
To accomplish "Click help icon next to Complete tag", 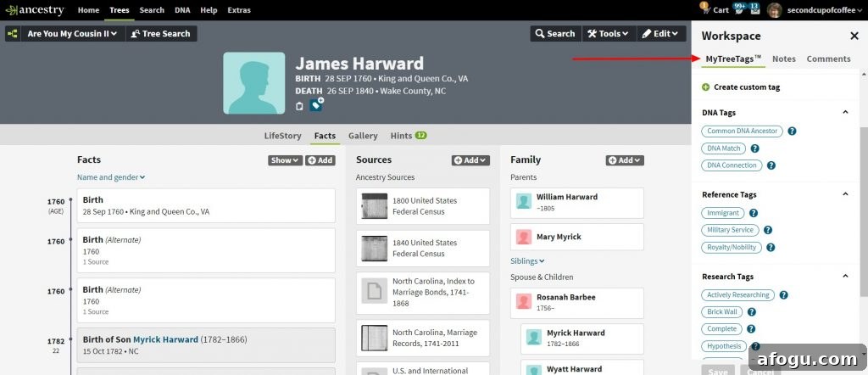I will point(751,328).
